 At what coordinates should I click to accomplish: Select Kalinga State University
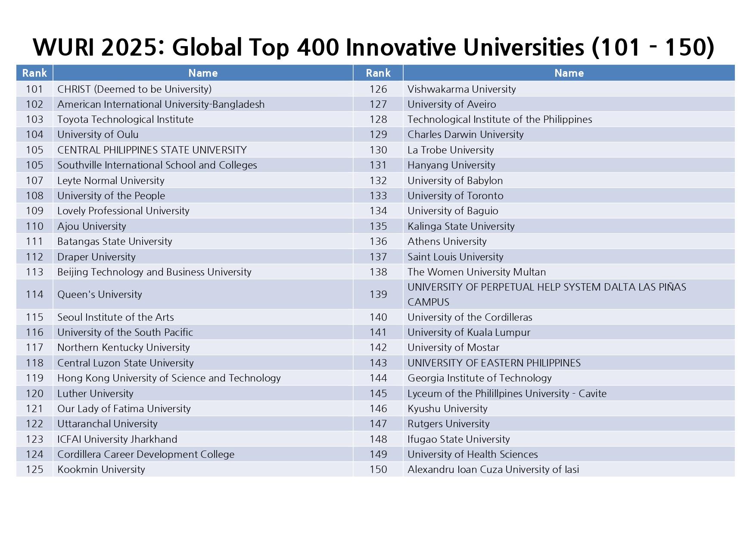[461, 226]
